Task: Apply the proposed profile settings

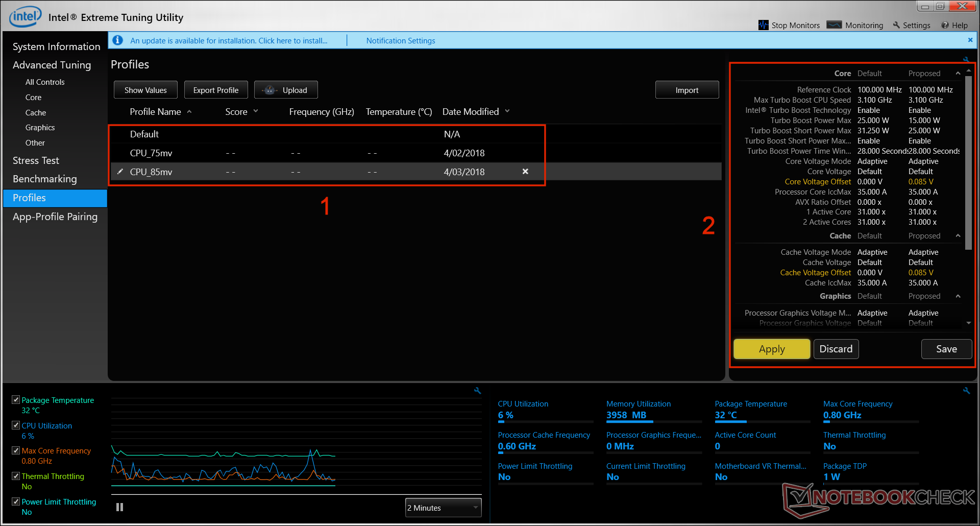Action: click(772, 349)
